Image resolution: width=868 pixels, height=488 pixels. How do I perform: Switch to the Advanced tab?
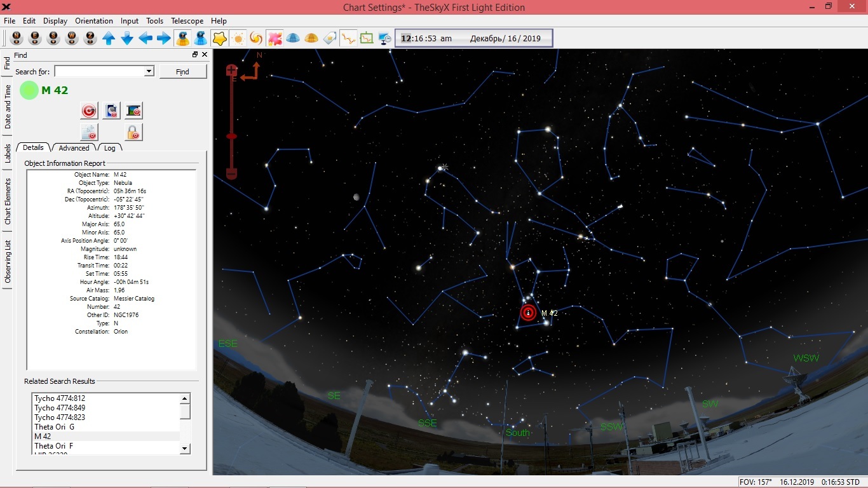(74, 147)
